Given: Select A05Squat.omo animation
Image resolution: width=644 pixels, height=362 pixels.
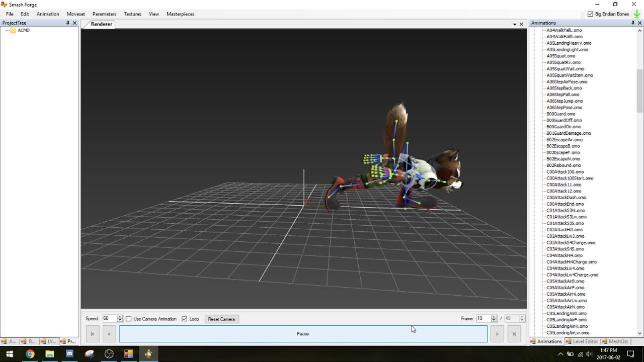Looking at the screenshot, I should click(560, 56).
